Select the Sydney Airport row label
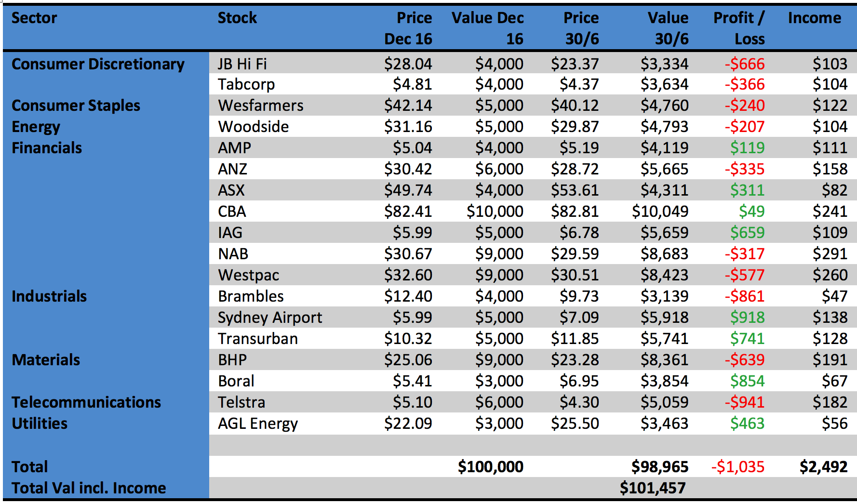Image resolution: width=857 pixels, height=504 pixels. (x=269, y=317)
